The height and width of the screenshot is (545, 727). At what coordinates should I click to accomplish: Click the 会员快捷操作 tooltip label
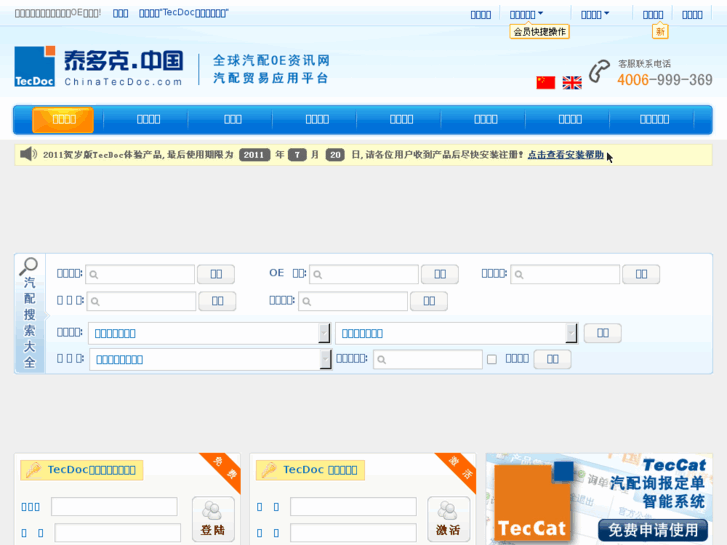[x=539, y=32]
